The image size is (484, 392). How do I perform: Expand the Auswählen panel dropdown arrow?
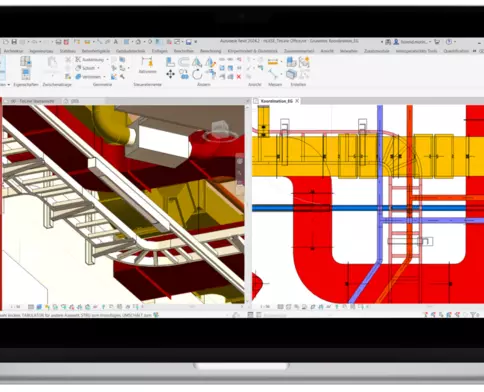(x=9, y=85)
